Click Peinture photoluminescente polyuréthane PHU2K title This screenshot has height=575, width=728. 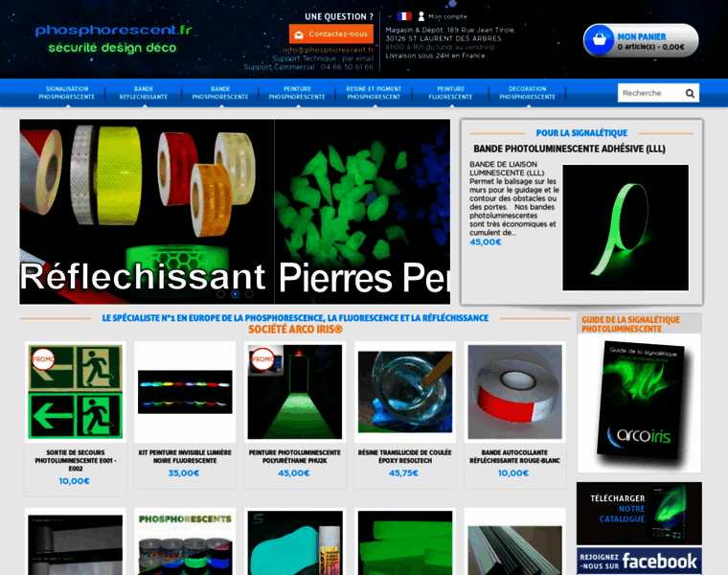[295, 456]
